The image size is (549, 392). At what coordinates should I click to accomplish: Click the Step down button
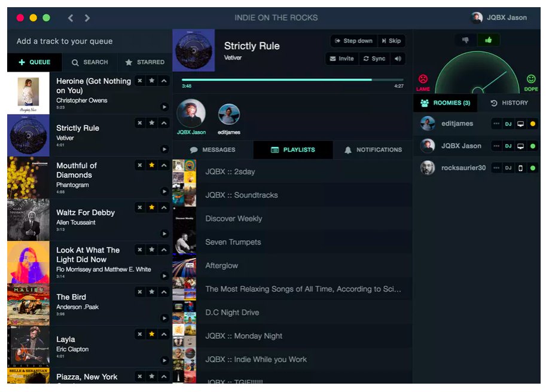pyautogui.click(x=353, y=41)
